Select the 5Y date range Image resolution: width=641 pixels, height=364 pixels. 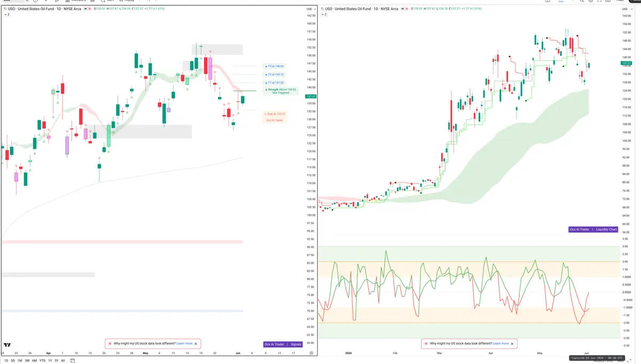57,361
